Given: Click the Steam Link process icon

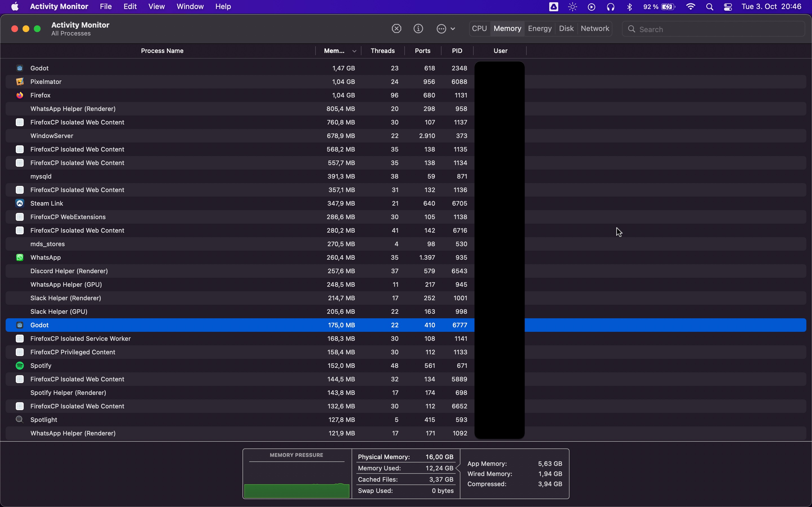Looking at the screenshot, I should (x=20, y=203).
